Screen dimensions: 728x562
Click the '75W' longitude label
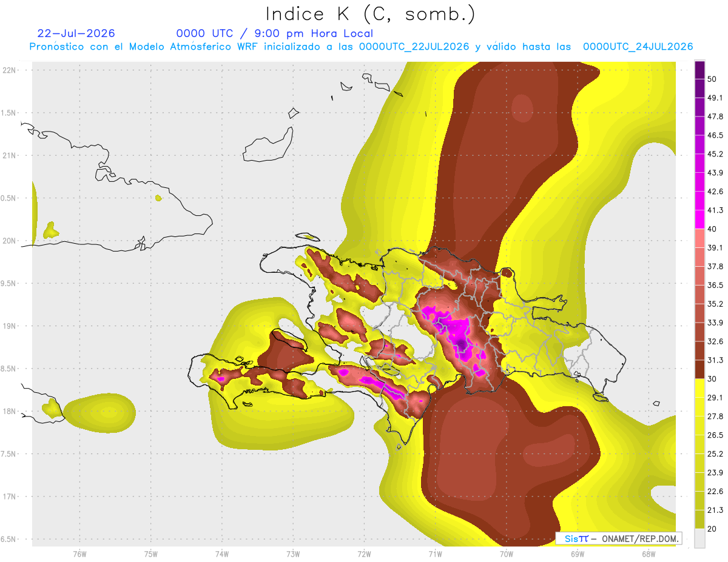151,554
